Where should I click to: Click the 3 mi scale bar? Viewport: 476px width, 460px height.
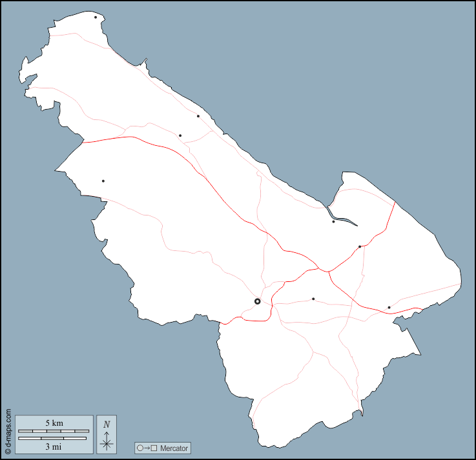click(x=54, y=438)
